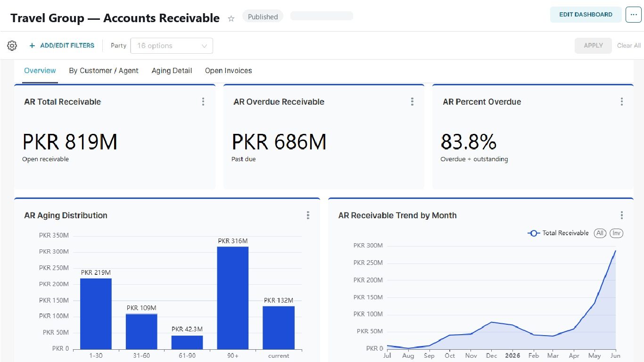Select all legend series with All button
This screenshot has height=362, width=644.
pyautogui.click(x=600, y=233)
